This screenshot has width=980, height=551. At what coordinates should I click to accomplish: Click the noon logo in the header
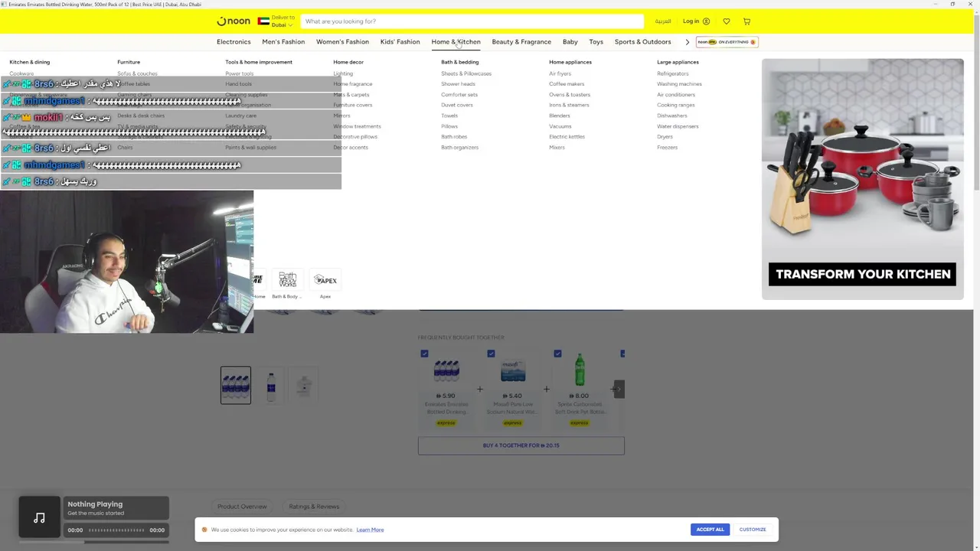click(234, 21)
